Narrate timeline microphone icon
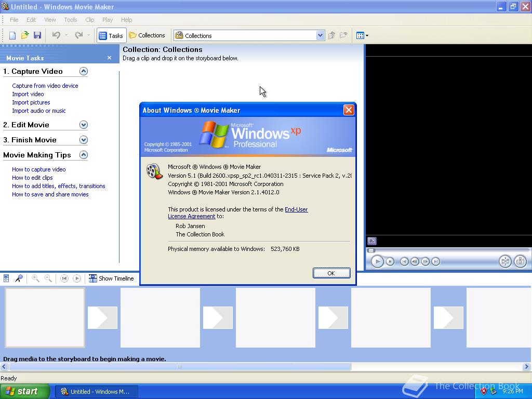This screenshot has height=399, width=532. (x=19, y=278)
